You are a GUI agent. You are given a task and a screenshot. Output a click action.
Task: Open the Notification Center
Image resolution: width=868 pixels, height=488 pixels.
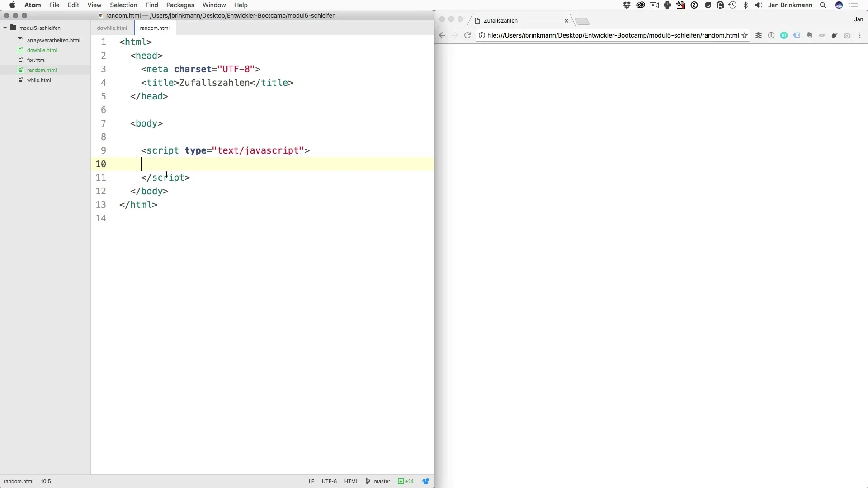pyautogui.click(x=854, y=5)
